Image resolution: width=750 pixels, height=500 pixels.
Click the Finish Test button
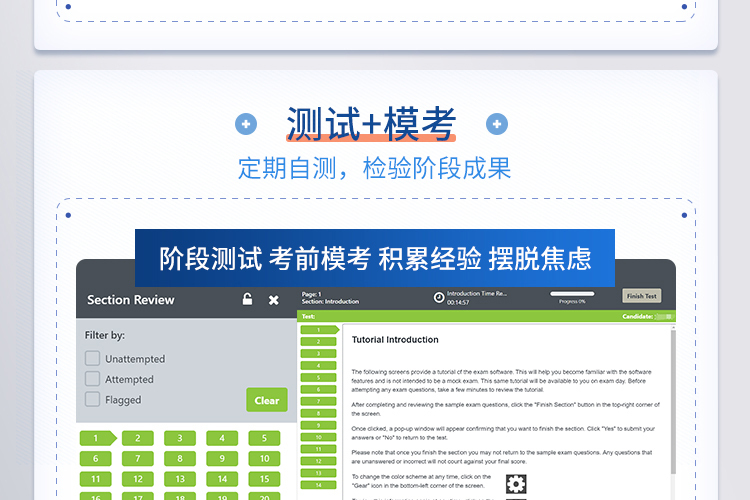point(641,296)
